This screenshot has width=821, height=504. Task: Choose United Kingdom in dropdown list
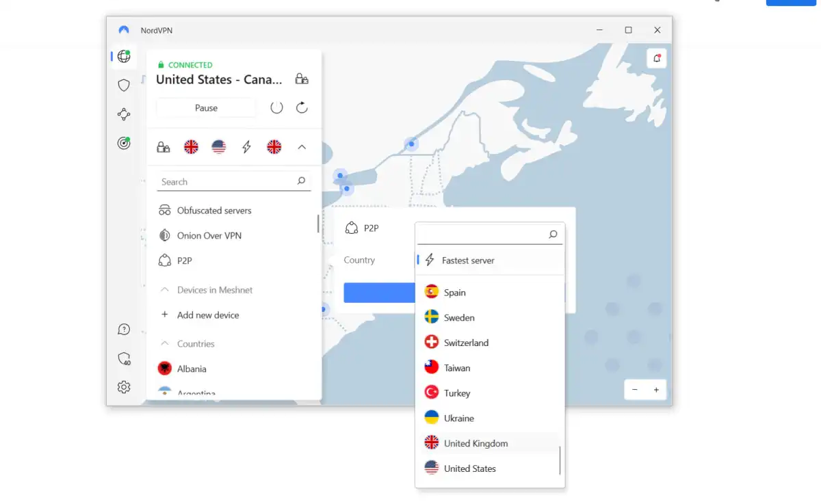475,443
